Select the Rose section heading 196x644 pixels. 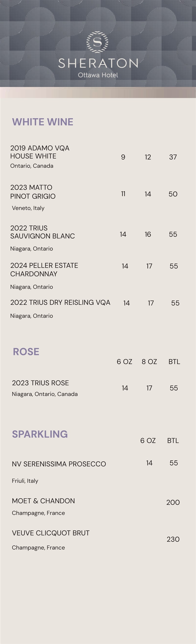(26, 352)
